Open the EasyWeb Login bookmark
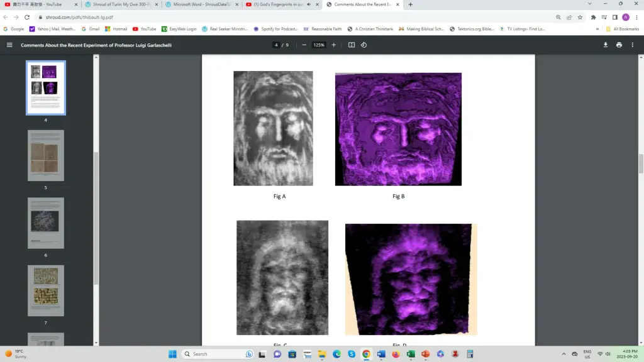This screenshot has width=644, height=362. click(x=179, y=29)
